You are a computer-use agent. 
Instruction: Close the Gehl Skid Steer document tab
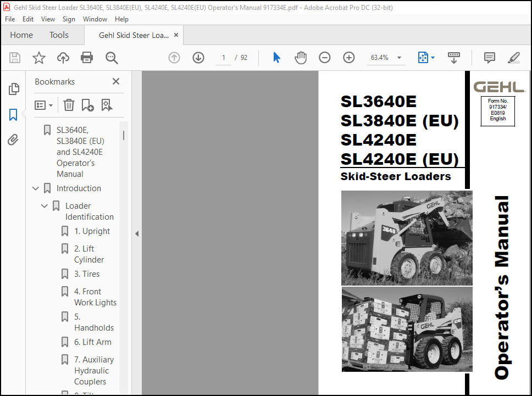(x=176, y=35)
